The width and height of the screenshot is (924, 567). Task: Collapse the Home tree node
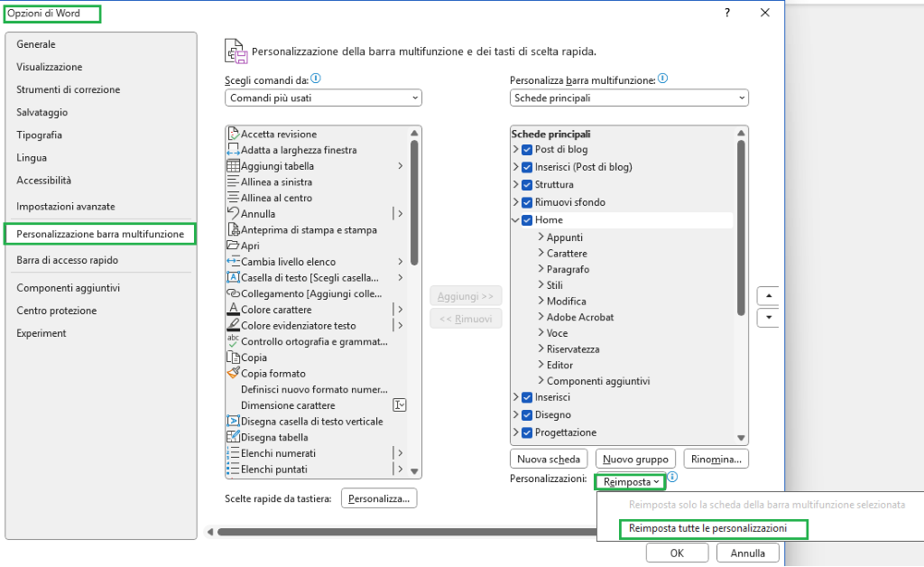(515, 219)
